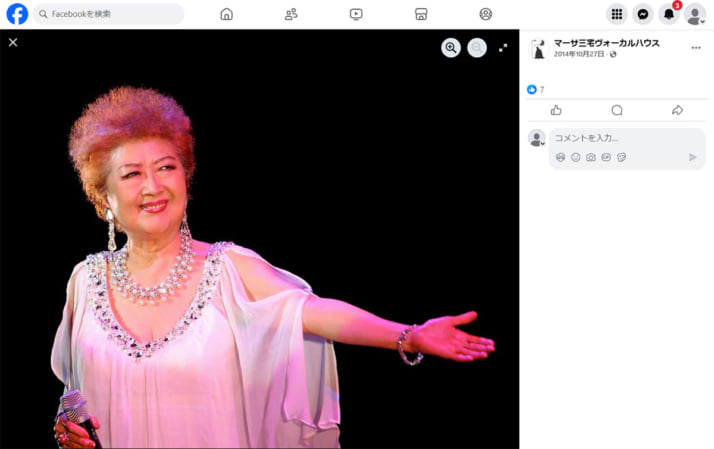The width and height of the screenshot is (714, 449).
Task: Click the Facebook logo
Action: coord(17,14)
